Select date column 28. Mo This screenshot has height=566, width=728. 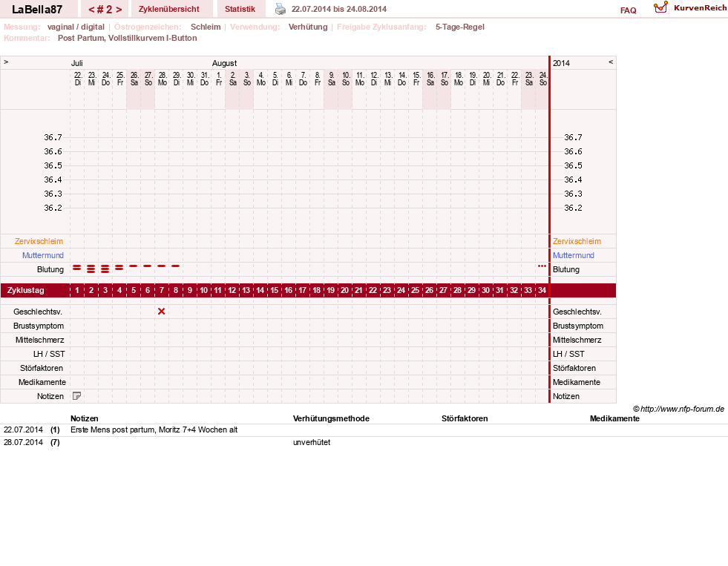pos(163,79)
